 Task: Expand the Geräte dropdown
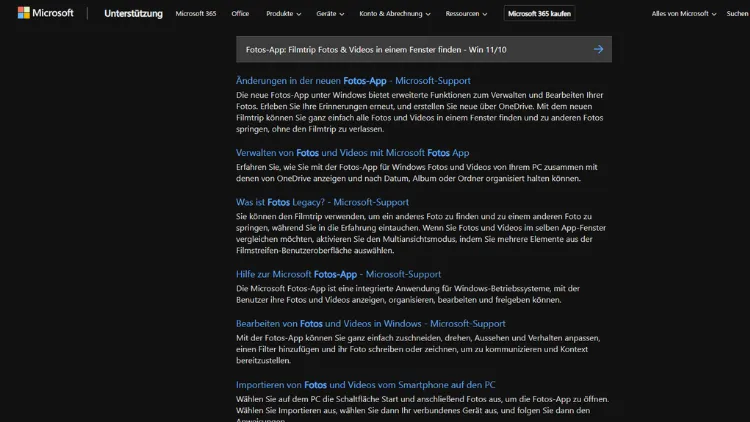[x=330, y=13]
